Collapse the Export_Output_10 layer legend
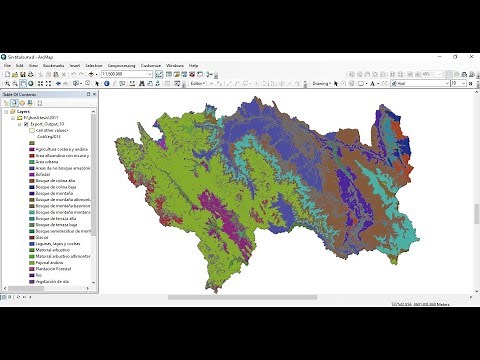480x360 pixels. [19, 124]
